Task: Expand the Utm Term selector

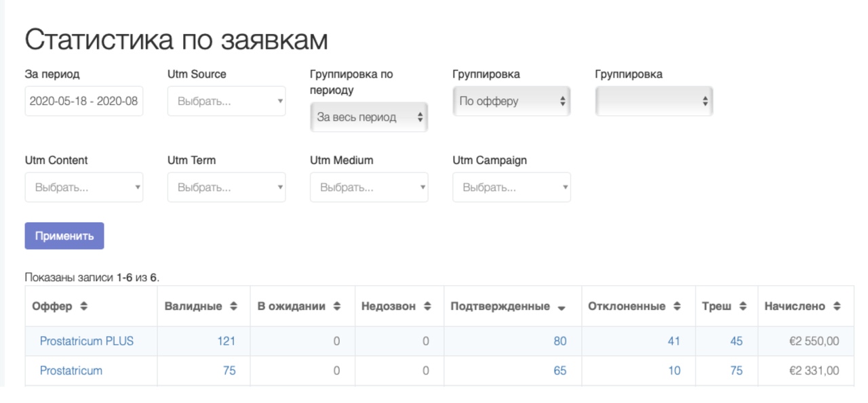Action: [226, 187]
